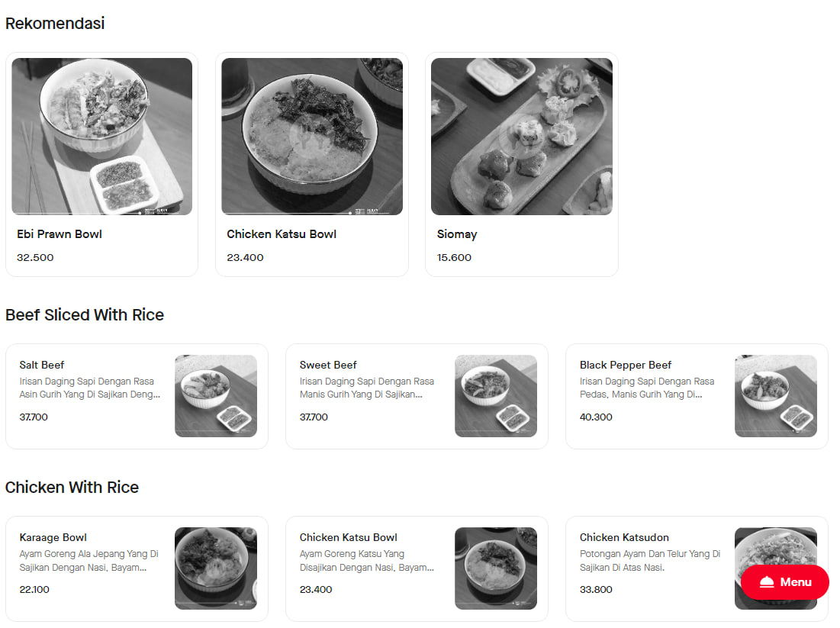
Task: Open the Salt Beef thumbnail image
Action: pos(216,396)
